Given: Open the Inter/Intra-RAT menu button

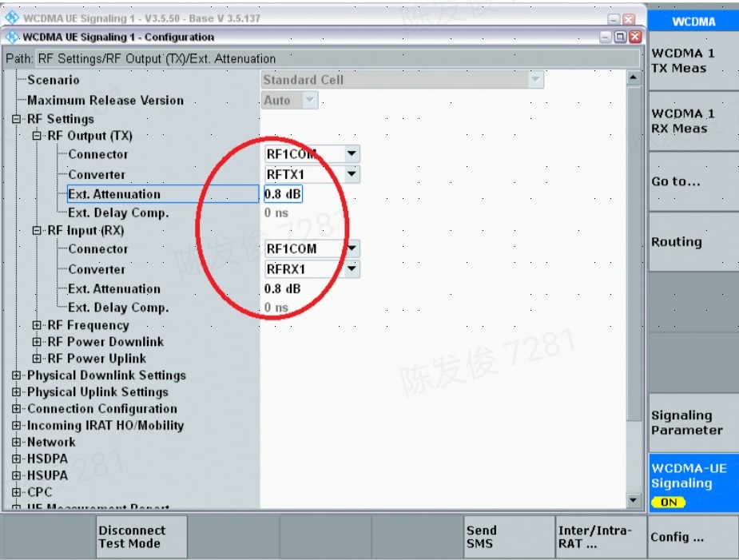Looking at the screenshot, I should point(602,537).
